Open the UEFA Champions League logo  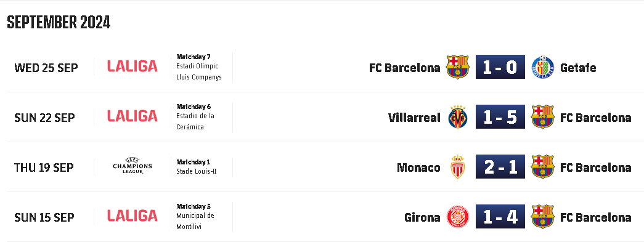[132, 166]
